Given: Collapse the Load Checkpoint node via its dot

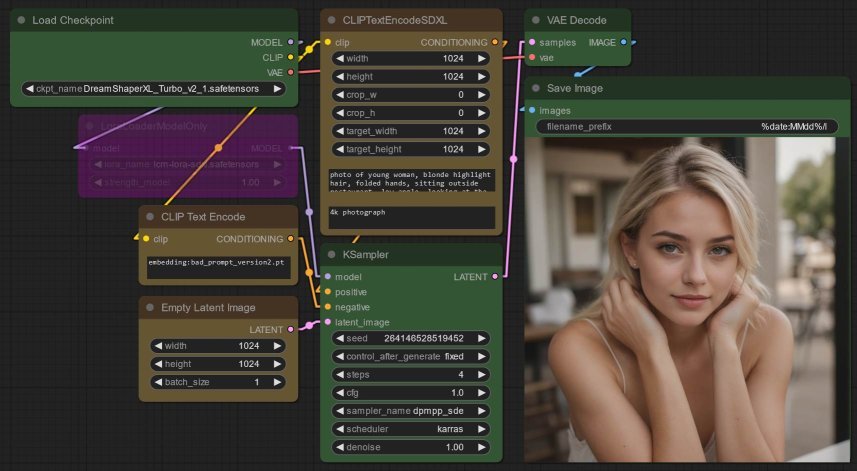Looking at the screenshot, I should 21,20.
